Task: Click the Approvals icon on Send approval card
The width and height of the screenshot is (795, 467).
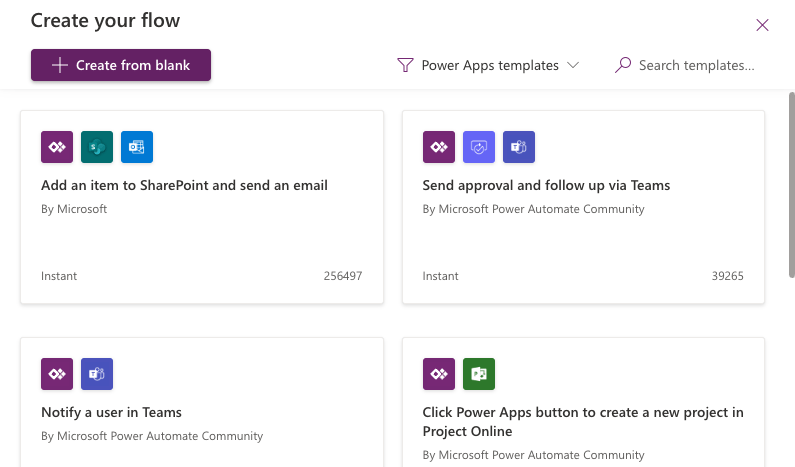Action: pyautogui.click(x=479, y=147)
